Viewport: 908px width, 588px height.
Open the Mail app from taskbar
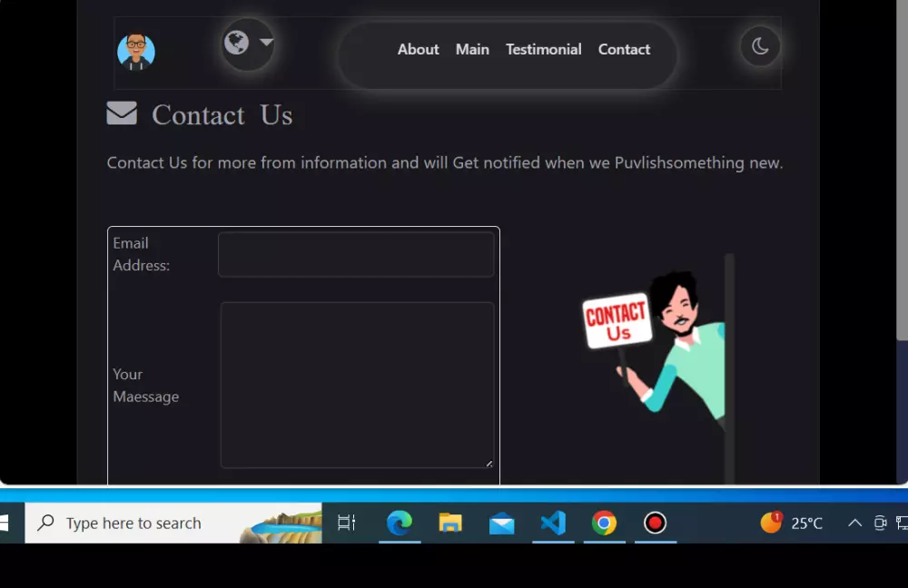point(501,524)
